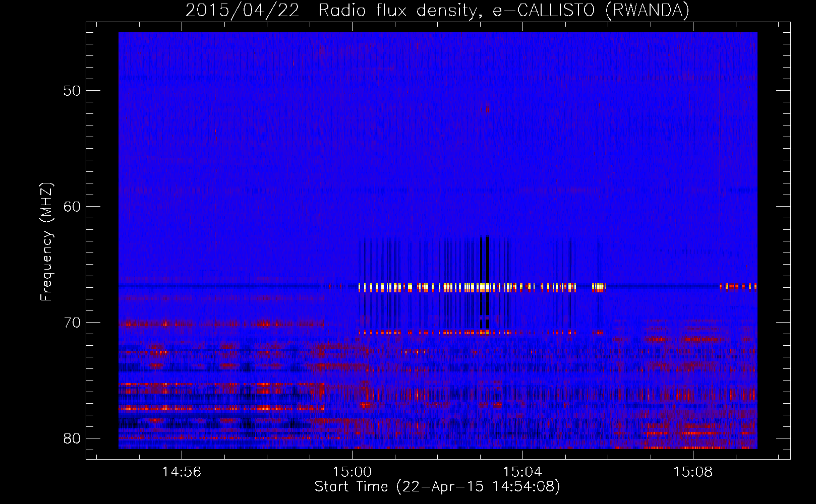Click the frequency tick label '50'
This screenshot has height=504, width=816.
pos(72,91)
